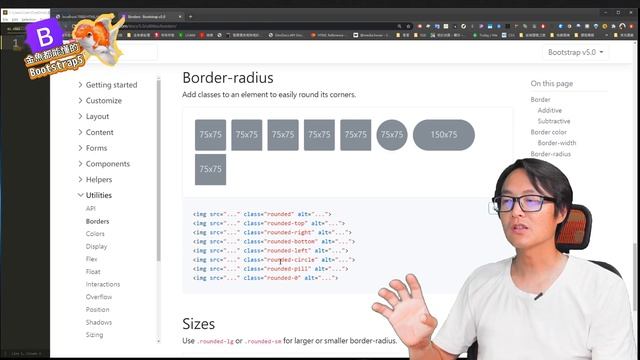
Task: Open the Bootstrap v5.0 version dropdown
Action: 576,52
